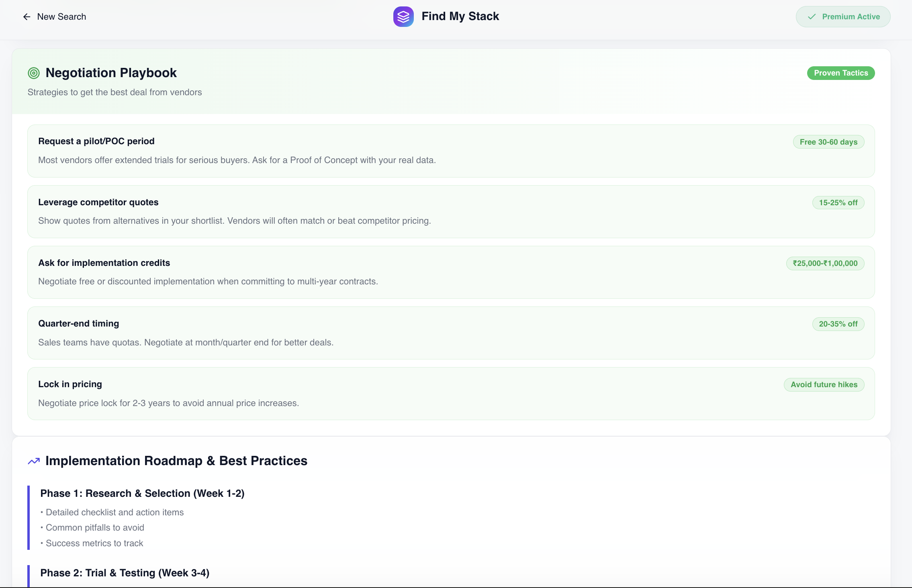Open the Negotiation Playbook section header
Image resolution: width=912 pixels, height=588 pixels.
pos(111,73)
